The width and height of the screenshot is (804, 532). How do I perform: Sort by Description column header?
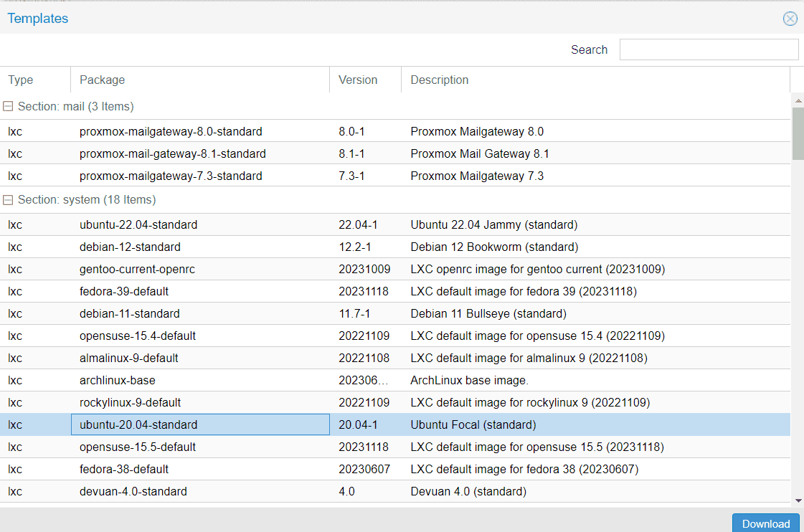[595, 80]
